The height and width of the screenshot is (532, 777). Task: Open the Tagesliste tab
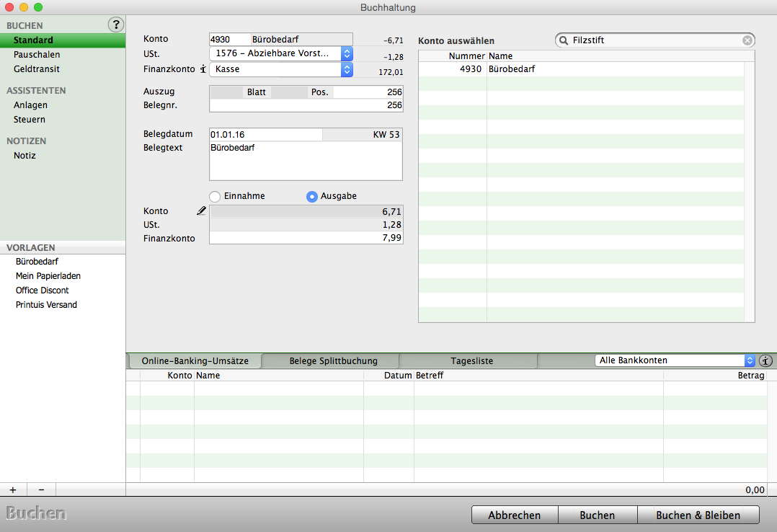point(471,361)
